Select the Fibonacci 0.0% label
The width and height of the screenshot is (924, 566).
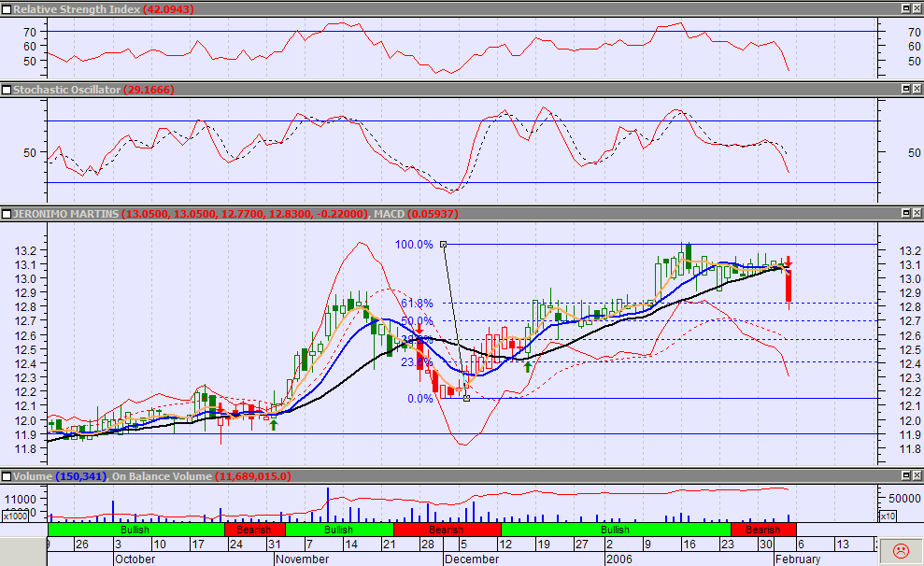[420, 399]
